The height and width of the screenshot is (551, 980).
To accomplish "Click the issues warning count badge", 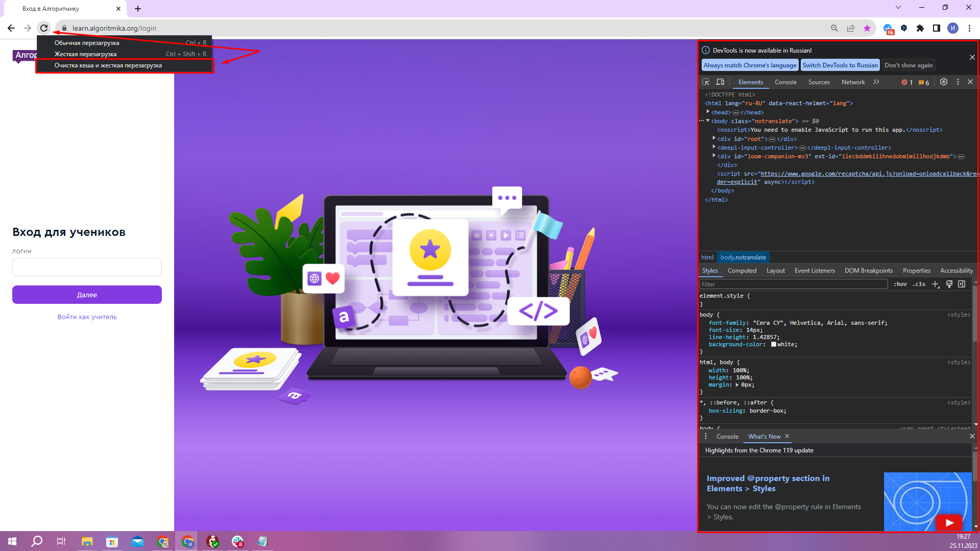I will [x=924, y=82].
